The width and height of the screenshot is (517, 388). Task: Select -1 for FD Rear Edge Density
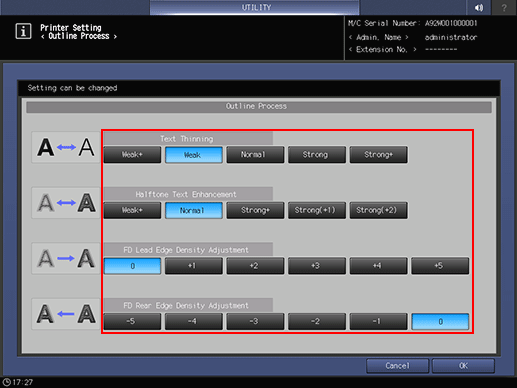click(378, 321)
